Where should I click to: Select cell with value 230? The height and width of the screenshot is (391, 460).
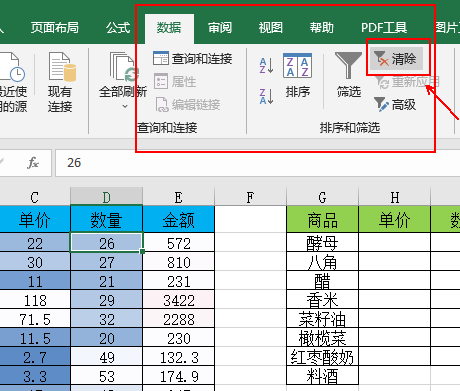point(179,338)
